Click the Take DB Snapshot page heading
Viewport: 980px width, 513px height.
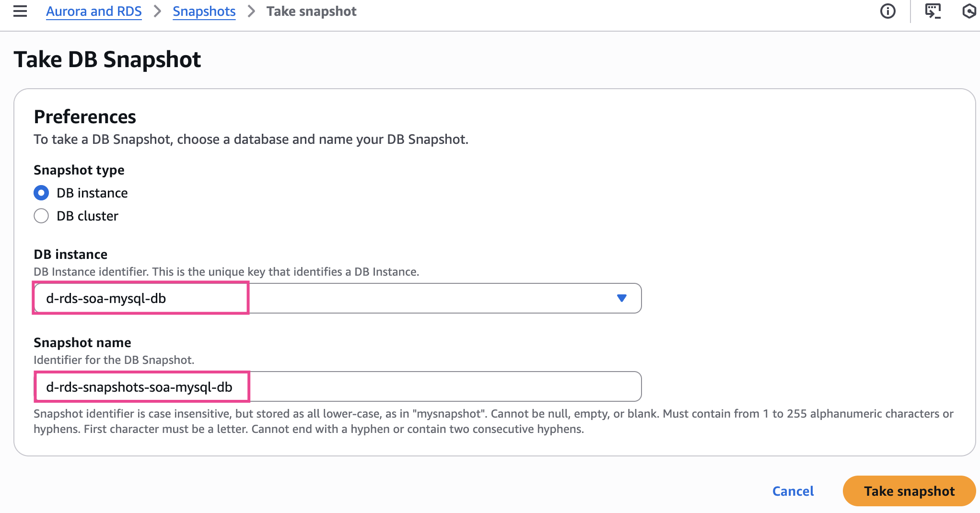tap(107, 59)
